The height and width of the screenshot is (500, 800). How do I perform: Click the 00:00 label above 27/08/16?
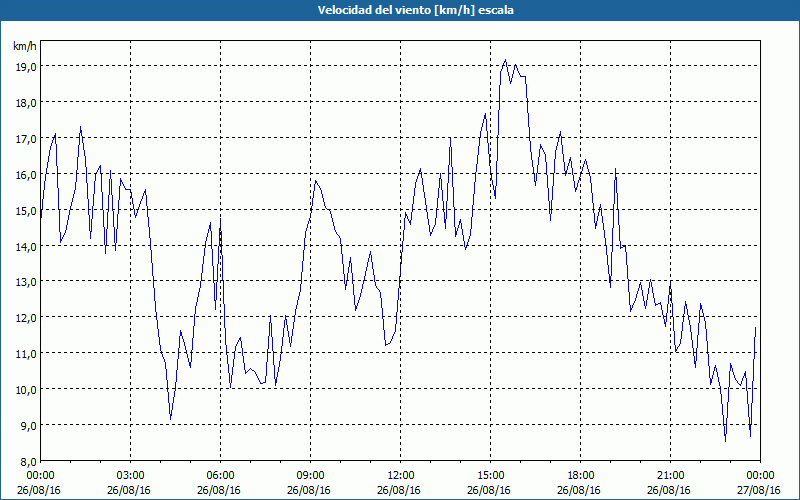[x=760, y=475]
